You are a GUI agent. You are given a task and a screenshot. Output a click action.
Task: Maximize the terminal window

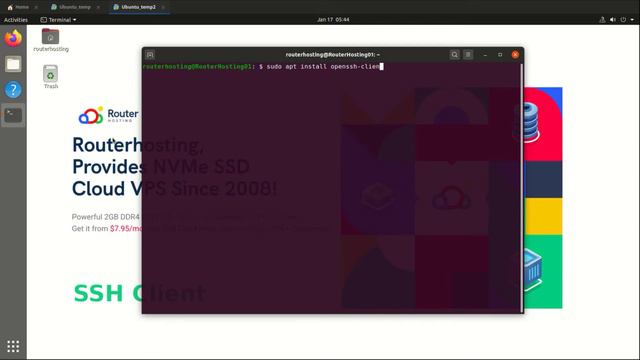coord(500,55)
